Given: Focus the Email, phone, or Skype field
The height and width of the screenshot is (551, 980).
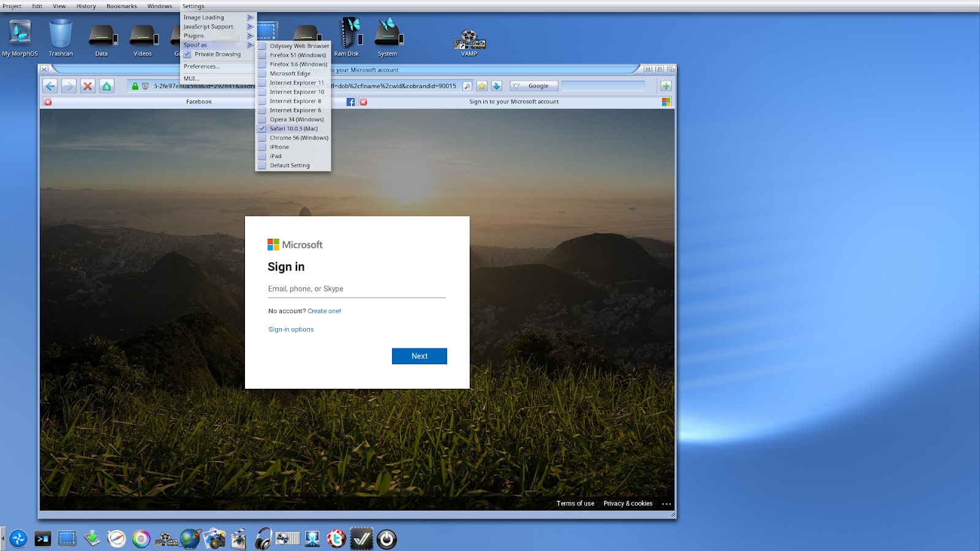Looking at the screenshot, I should pos(357,289).
